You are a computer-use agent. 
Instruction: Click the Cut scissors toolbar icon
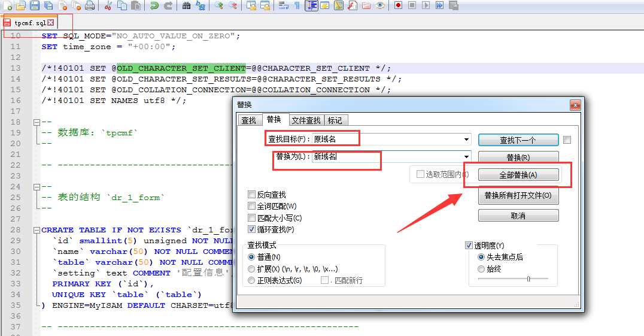(x=108, y=5)
